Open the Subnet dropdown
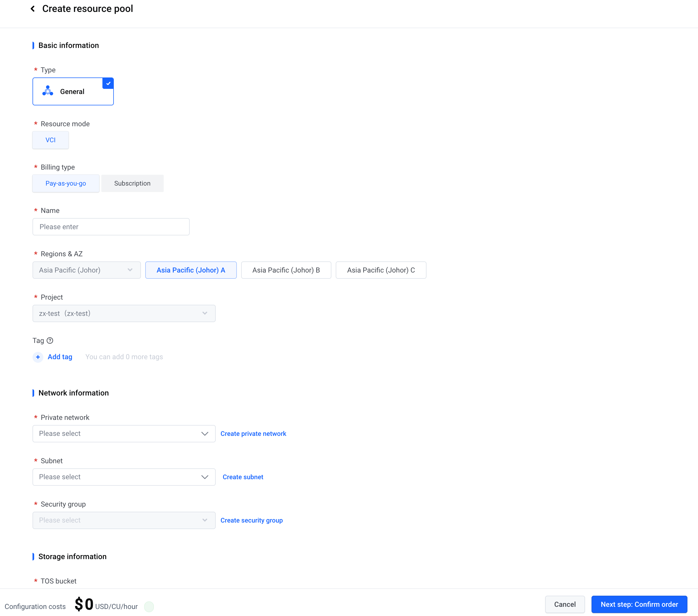The image size is (698, 616). [x=124, y=477]
